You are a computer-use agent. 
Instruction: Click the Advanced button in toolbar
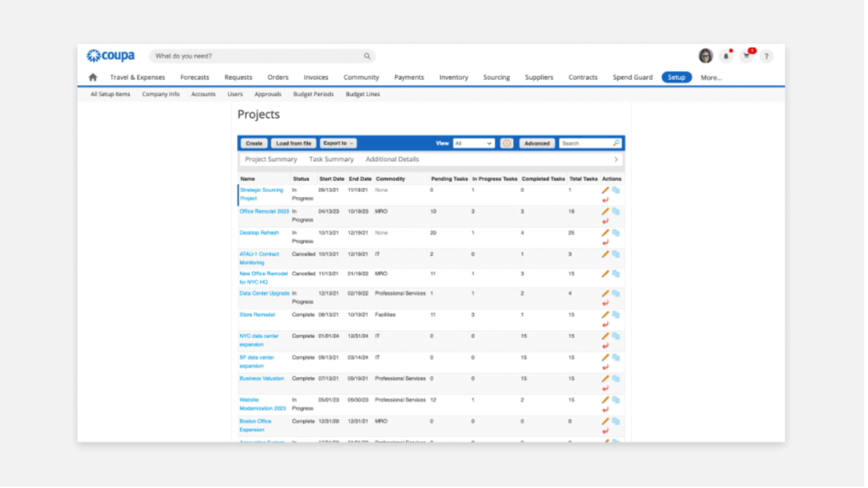click(x=536, y=143)
